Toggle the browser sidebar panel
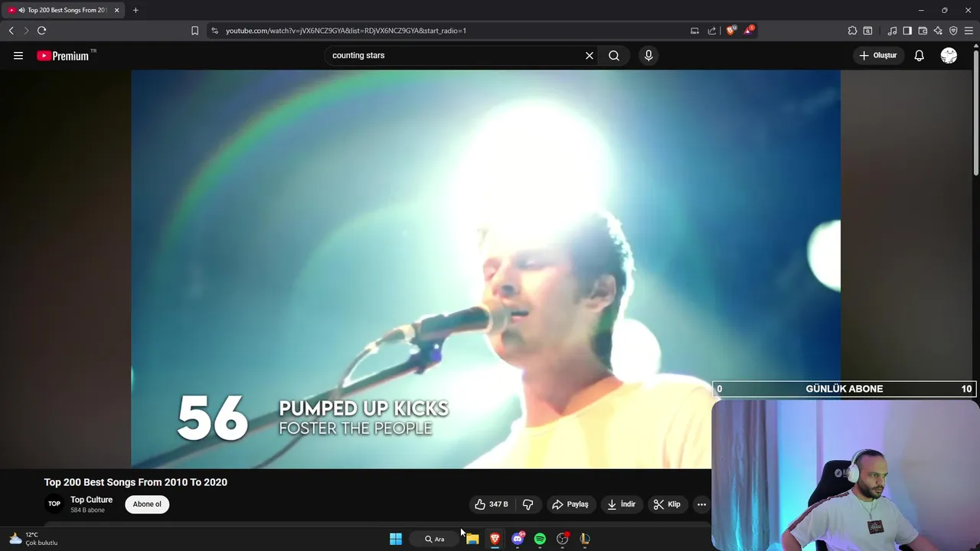980x551 pixels. [907, 31]
